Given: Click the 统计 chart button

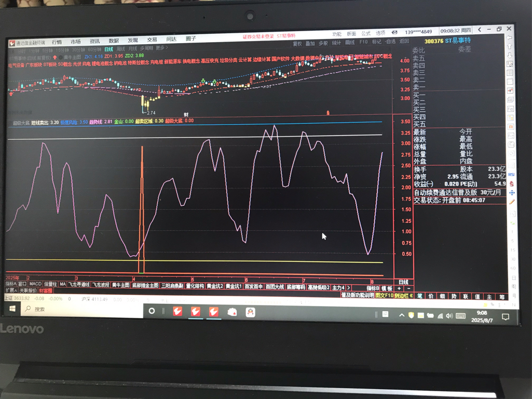Looking at the screenshot, I should tap(336, 43).
